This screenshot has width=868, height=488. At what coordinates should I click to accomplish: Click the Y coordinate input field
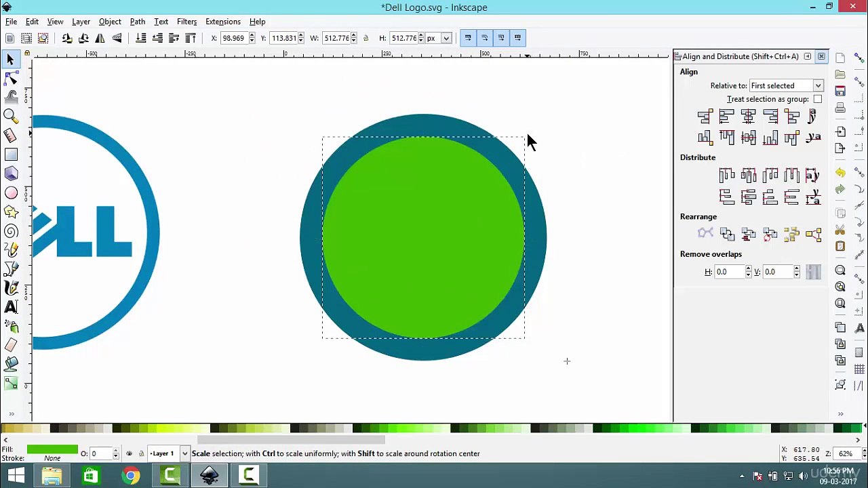coord(283,38)
